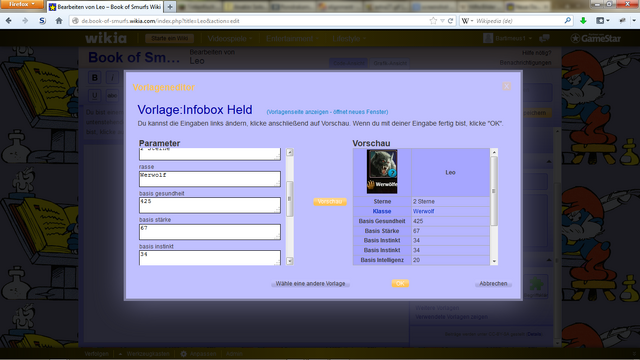This screenshot has height=360, width=640.
Task: Click the Italic formatting button
Action: pyautogui.click(x=112, y=78)
